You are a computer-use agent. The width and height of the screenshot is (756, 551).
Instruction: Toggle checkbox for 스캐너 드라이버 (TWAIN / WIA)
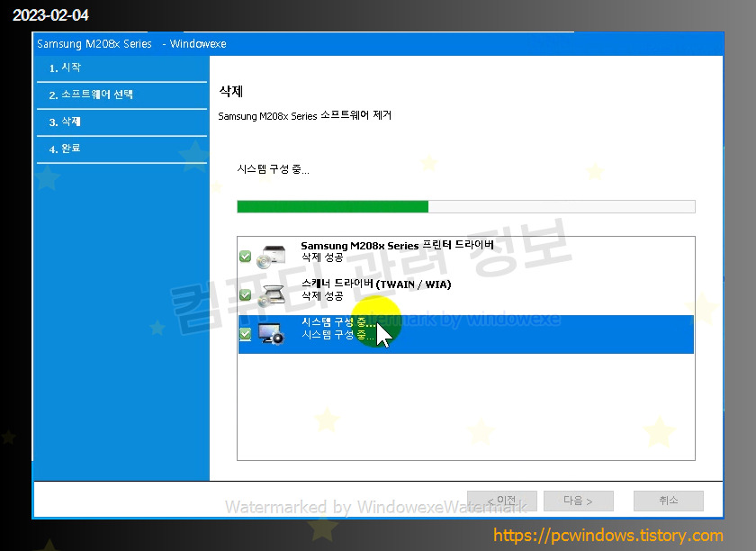point(245,294)
